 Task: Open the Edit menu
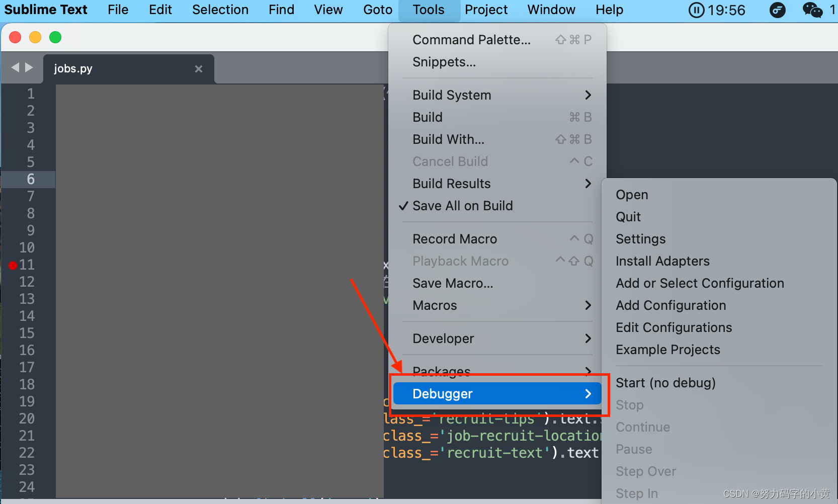tap(160, 10)
